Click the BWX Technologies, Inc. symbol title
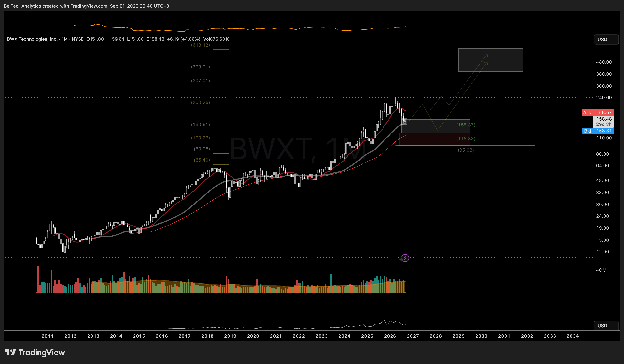The width and height of the screenshot is (624, 364). click(x=32, y=39)
